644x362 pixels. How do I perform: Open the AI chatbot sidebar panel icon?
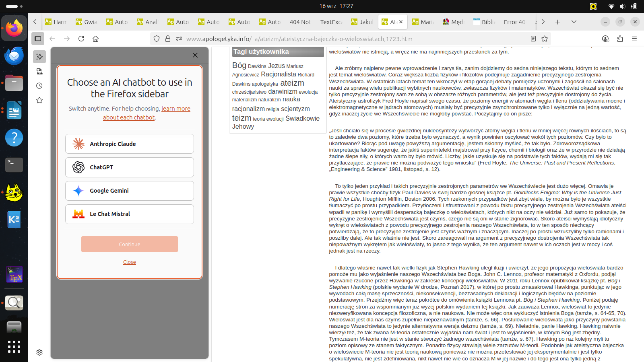point(39,57)
